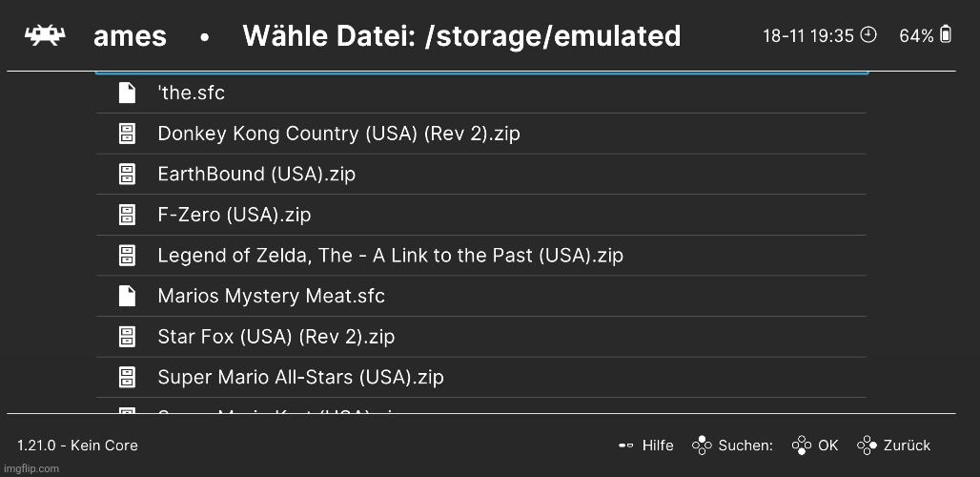Screen dimensions: 980x477
Task: Go back with the Zurück button
Action: (894, 446)
